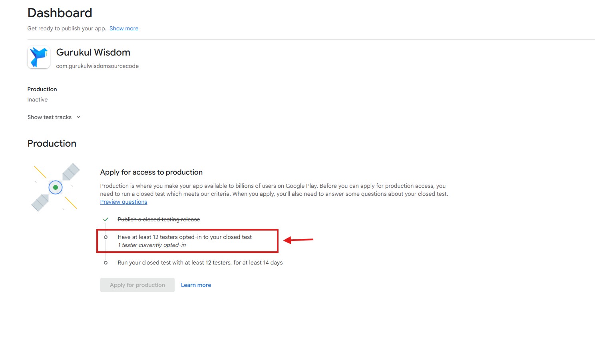The image size is (595, 364).
Task: Click the Gurukul Wisdom app logo
Action: coord(39,57)
